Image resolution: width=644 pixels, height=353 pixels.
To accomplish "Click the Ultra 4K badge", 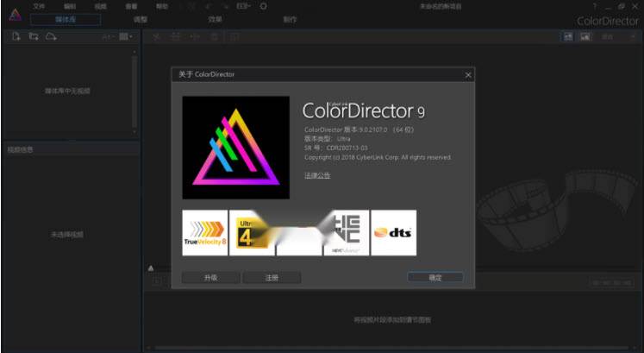I will point(252,232).
